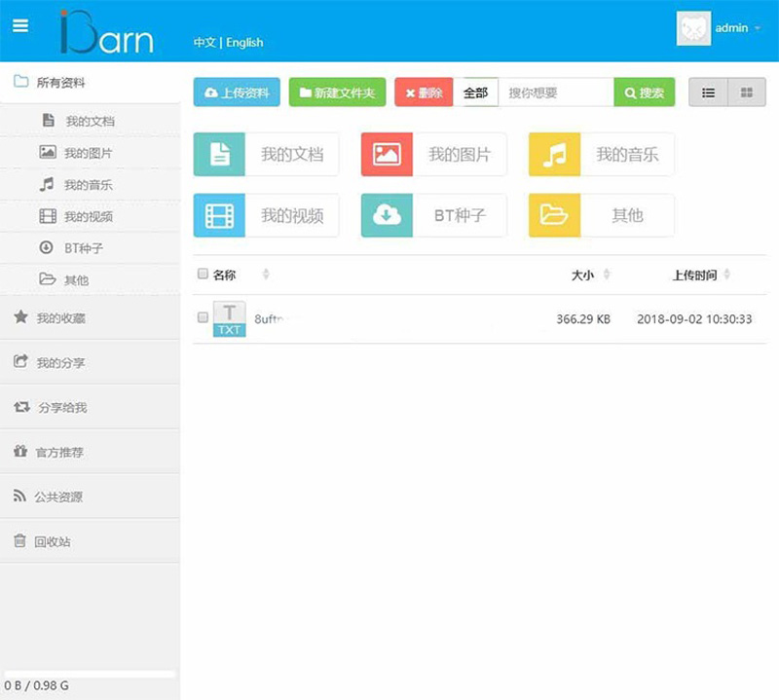Check the TXT file row checkbox
The image size is (779, 700).
coord(203,317)
